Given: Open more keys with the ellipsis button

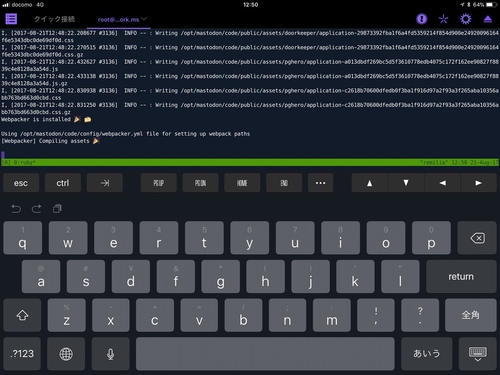Looking at the screenshot, I should point(320,183).
